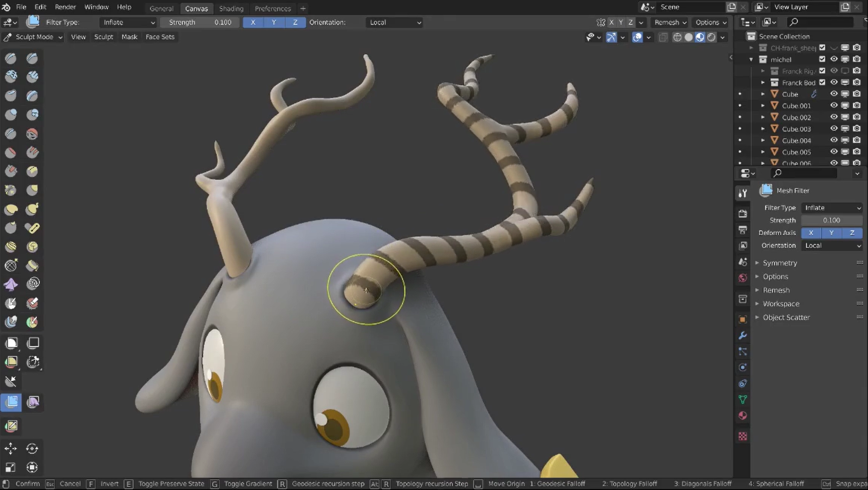Viewport: 868px width, 490px height.
Task: Select the Snake Hook brush in the toolbar
Action: click(x=32, y=209)
